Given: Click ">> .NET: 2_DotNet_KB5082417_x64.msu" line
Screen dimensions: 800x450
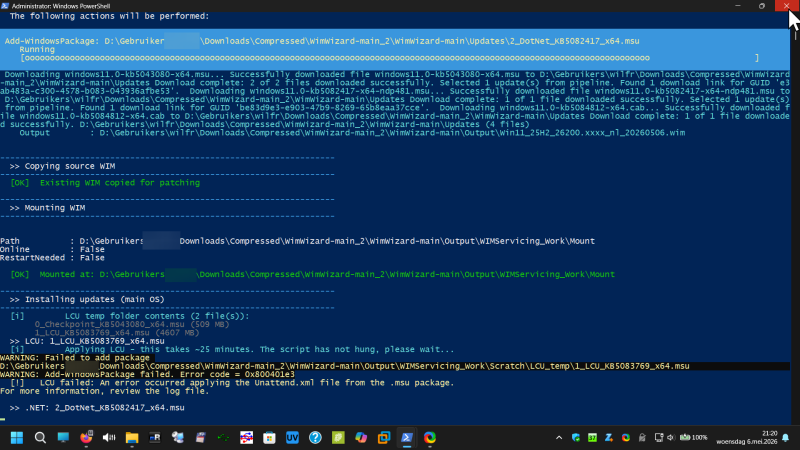Looking at the screenshot, I should [x=97, y=408].
